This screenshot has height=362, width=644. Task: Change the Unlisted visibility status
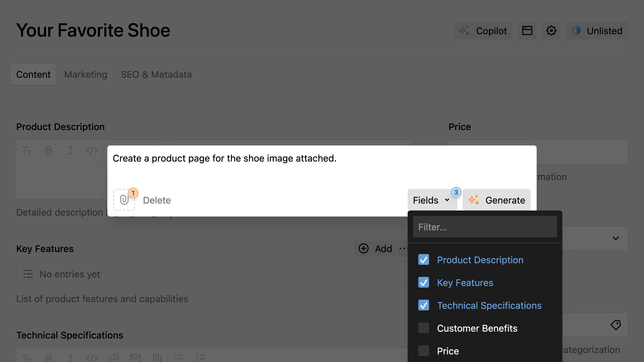pyautogui.click(x=597, y=31)
